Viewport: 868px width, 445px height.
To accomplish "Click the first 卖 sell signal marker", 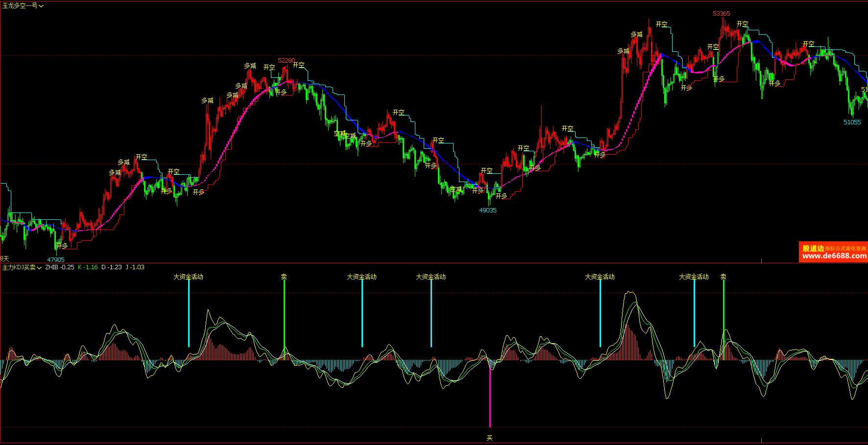I will 284,277.
